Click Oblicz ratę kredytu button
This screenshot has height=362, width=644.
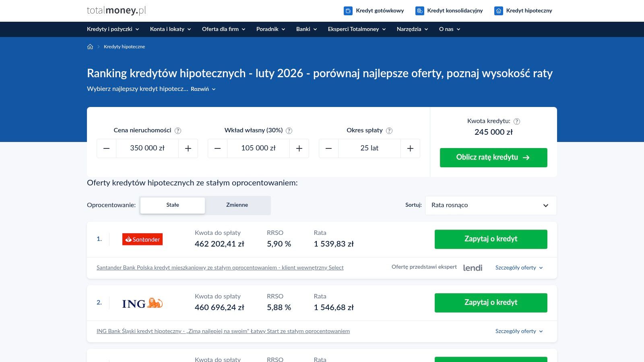click(493, 158)
